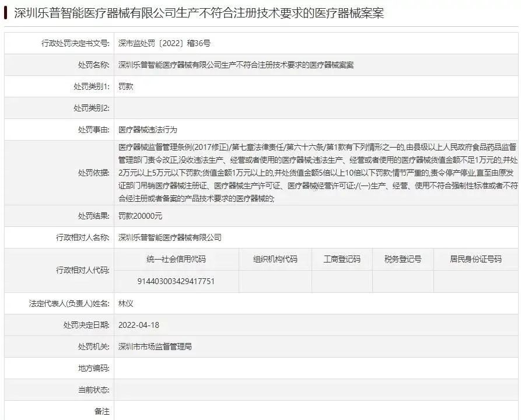Click the 处罚类别1 label
This screenshot has height=420, width=521.
point(92,86)
